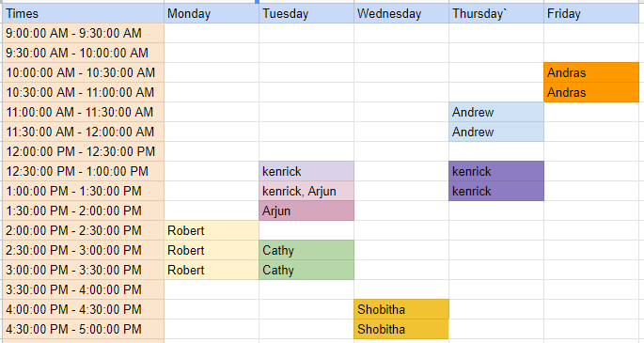Select Shobitha's cell at 4:30 PM
The width and height of the screenshot is (644, 343).
(401, 329)
